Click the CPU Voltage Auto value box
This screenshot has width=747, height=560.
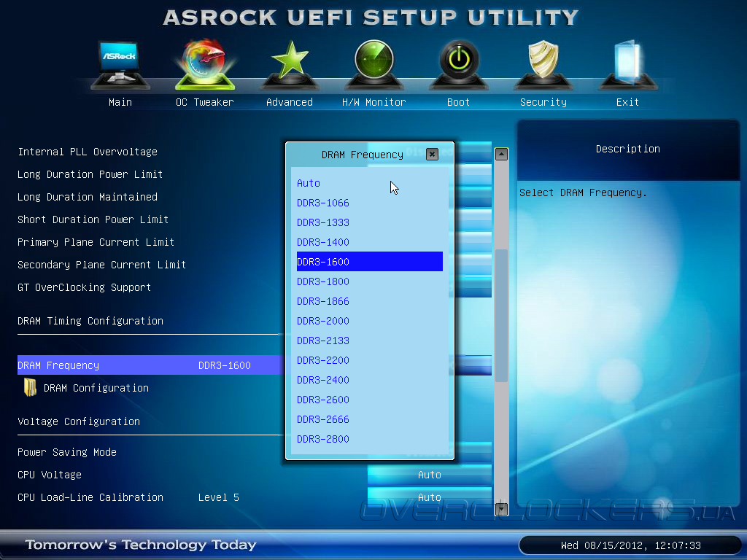[x=430, y=475]
